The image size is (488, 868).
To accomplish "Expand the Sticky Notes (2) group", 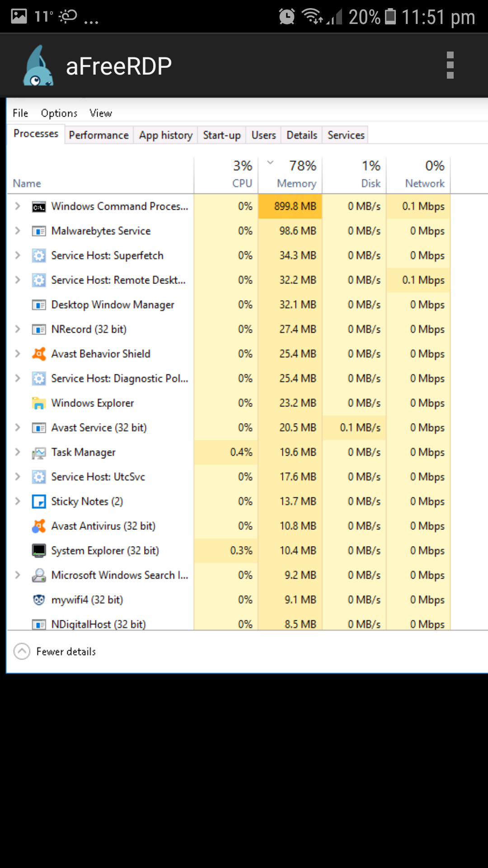I will pos(18,501).
